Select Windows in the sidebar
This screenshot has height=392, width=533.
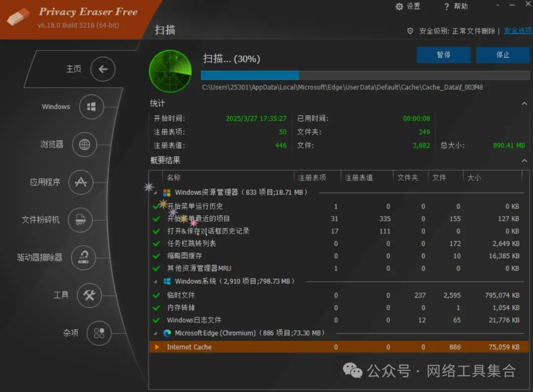pyautogui.click(x=56, y=107)
